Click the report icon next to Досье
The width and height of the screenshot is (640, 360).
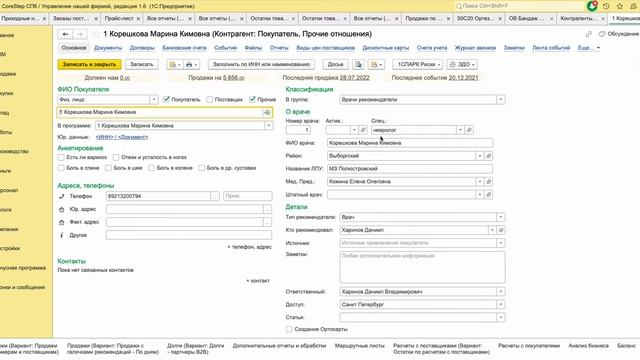click(358, 64)
